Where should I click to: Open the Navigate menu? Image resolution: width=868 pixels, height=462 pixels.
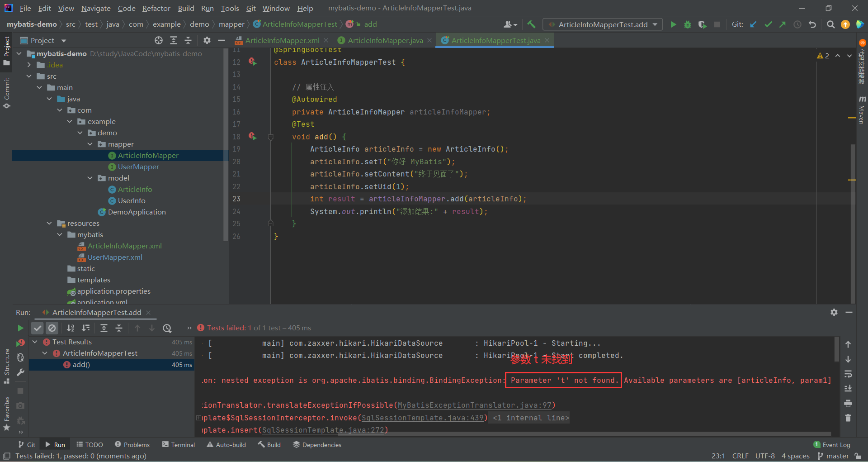(x=96, y=8)
